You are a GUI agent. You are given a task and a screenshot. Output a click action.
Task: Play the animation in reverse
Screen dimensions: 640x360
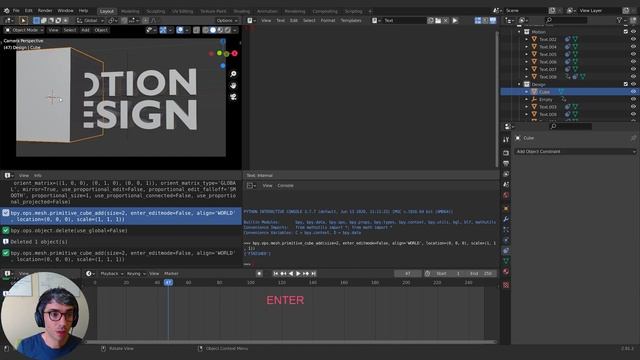pyautogui.click(x=291, y=273)
